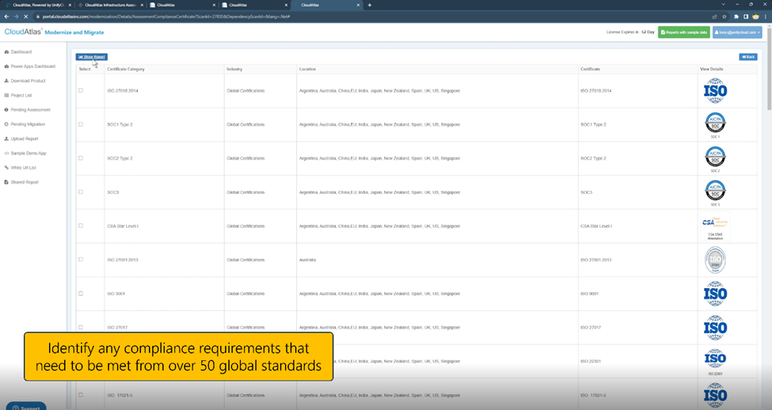Screen dimensions: 772x410
Task: Open the tab search chevron
Action: 723,5
